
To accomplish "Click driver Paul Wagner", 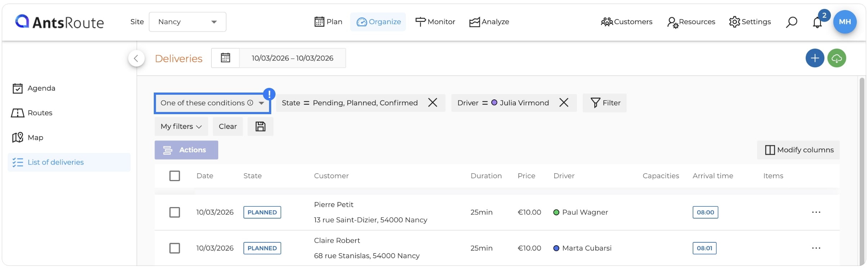I will pos(581,212).
